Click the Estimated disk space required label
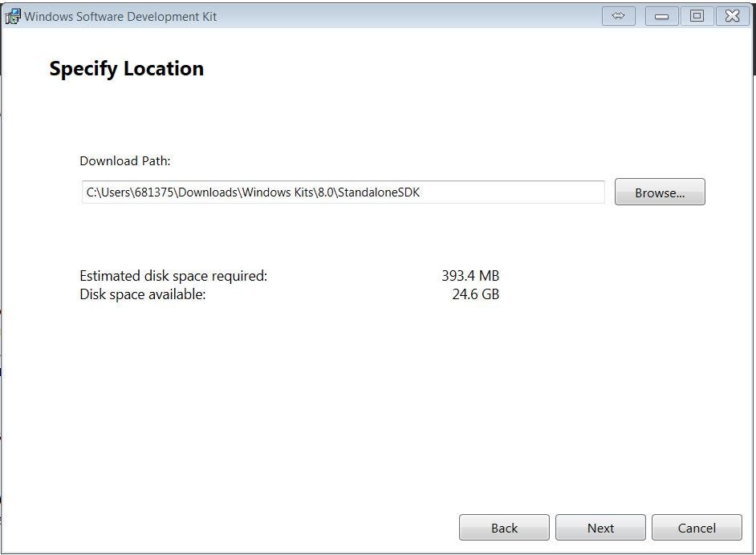 pyautogui.click(x=173, y=276)
